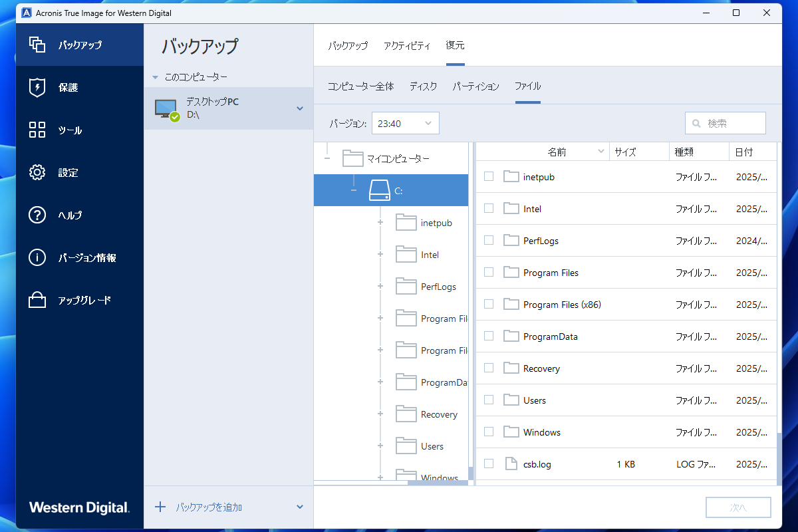
Task: Click the 次へ button
Action: 738,507
